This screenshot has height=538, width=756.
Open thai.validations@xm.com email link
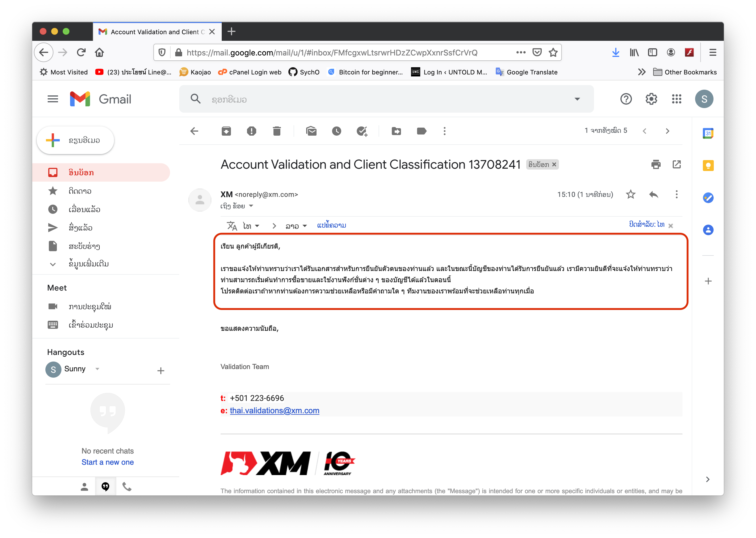click(x=274, y=410)
